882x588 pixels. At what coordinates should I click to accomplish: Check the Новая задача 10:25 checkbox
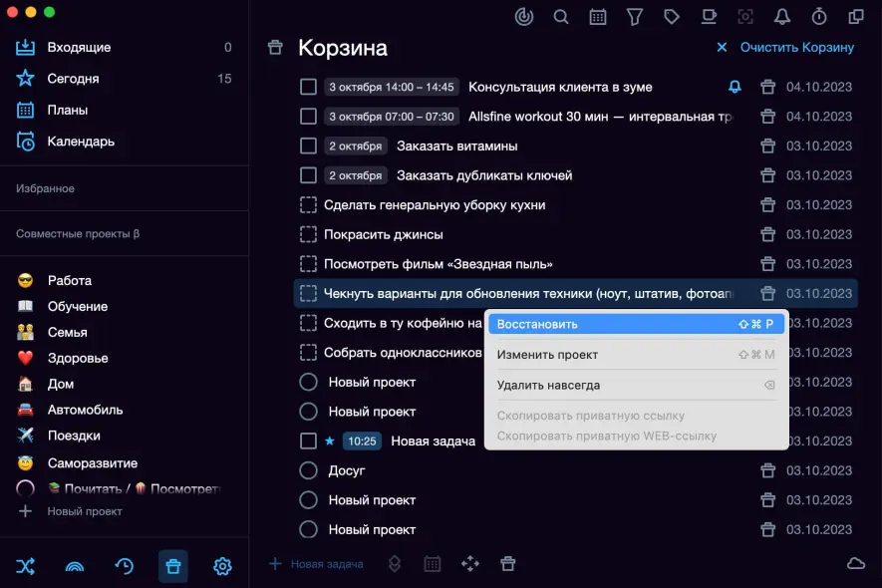click(x=308, y=441)
